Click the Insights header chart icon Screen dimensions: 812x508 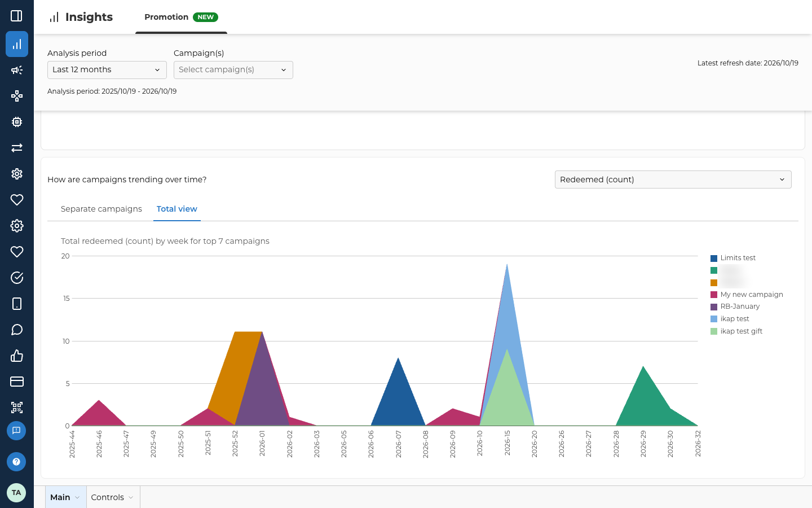(54, 17)
